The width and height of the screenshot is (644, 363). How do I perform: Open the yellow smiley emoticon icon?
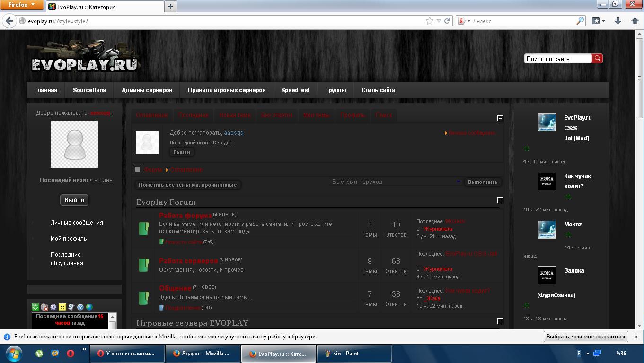(62, 307)
